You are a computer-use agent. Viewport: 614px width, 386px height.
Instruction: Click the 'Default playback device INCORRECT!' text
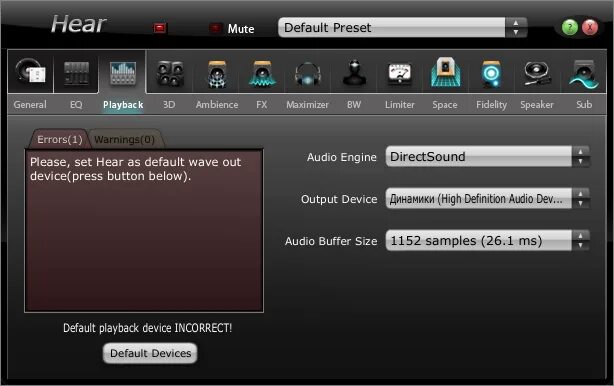(148, 328)
